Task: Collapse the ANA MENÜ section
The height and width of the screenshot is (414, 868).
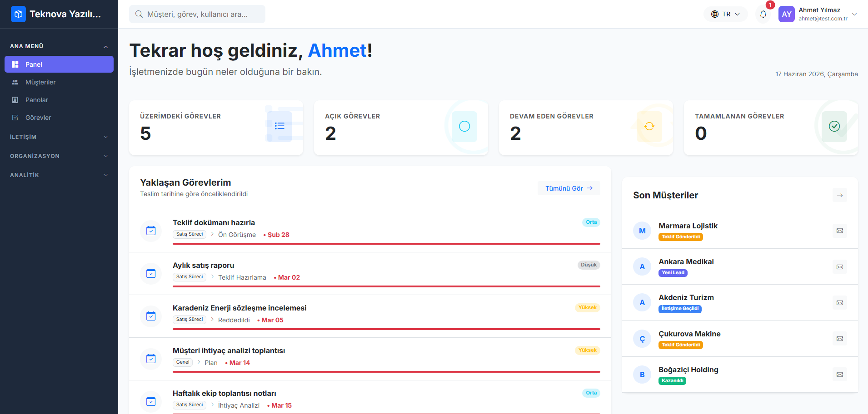Action: click(x=59, y=46)
